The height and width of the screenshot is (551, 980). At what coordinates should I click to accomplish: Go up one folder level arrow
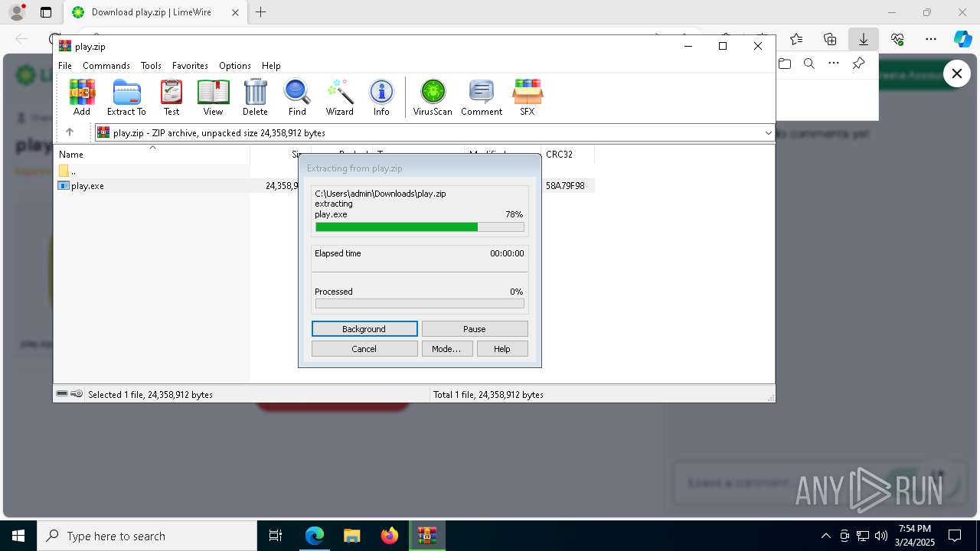pos(70,132)
